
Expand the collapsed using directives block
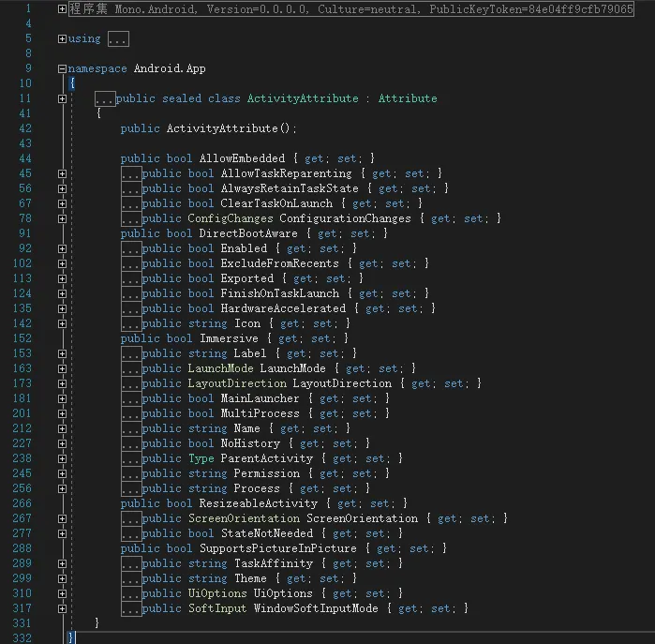62,38
